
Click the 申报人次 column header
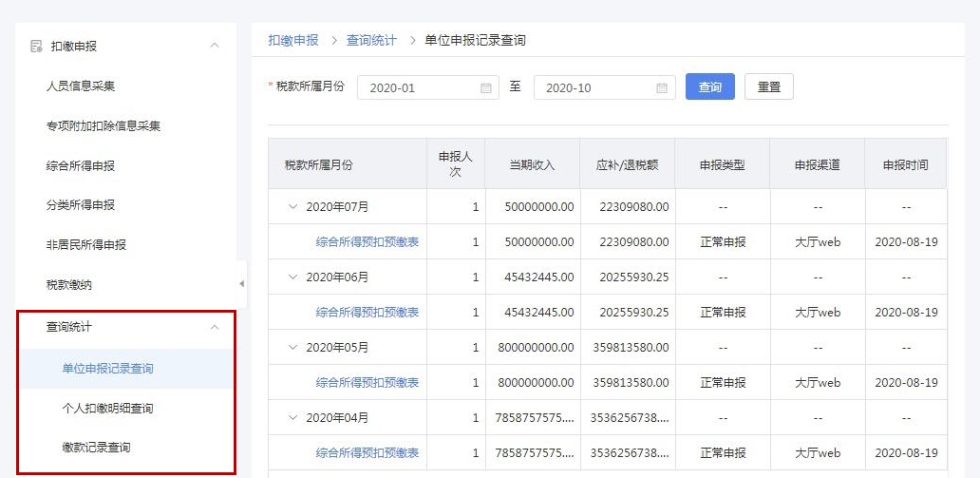click(456, 163)
